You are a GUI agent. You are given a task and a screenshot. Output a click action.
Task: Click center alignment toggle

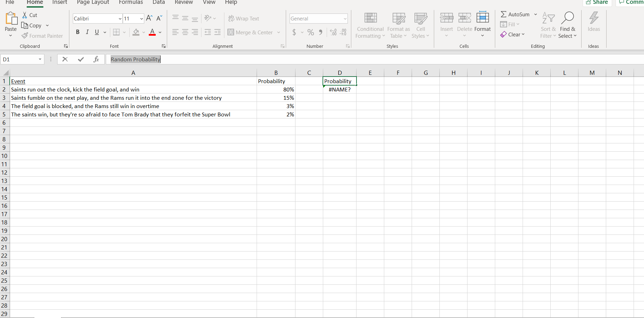click(185, 32)
